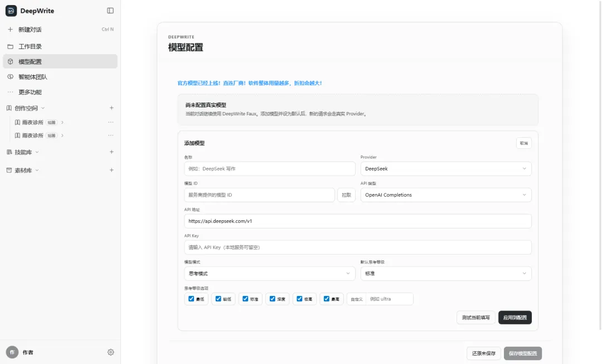Click 短篇 tag on first 雨夜诊所
Image resolution: width=602 pixels, height=364 pixels.
point(51,123)
